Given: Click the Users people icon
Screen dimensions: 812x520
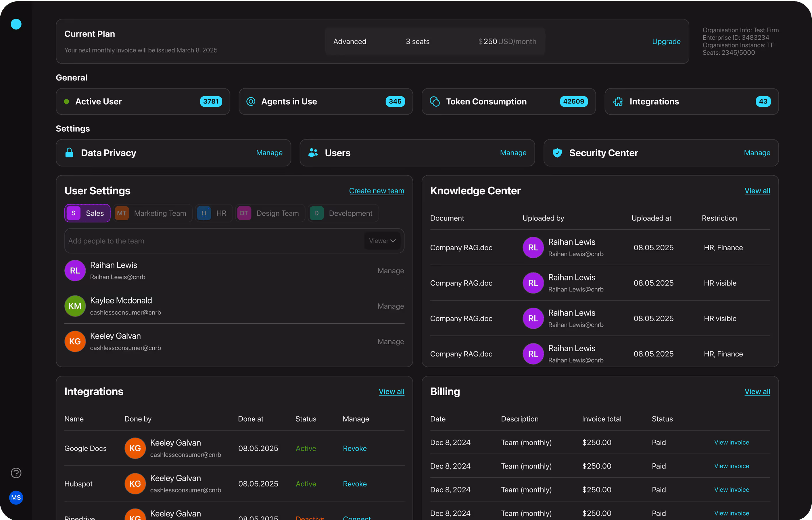Looking at the screenshot, I should click(x=313, y=153).
